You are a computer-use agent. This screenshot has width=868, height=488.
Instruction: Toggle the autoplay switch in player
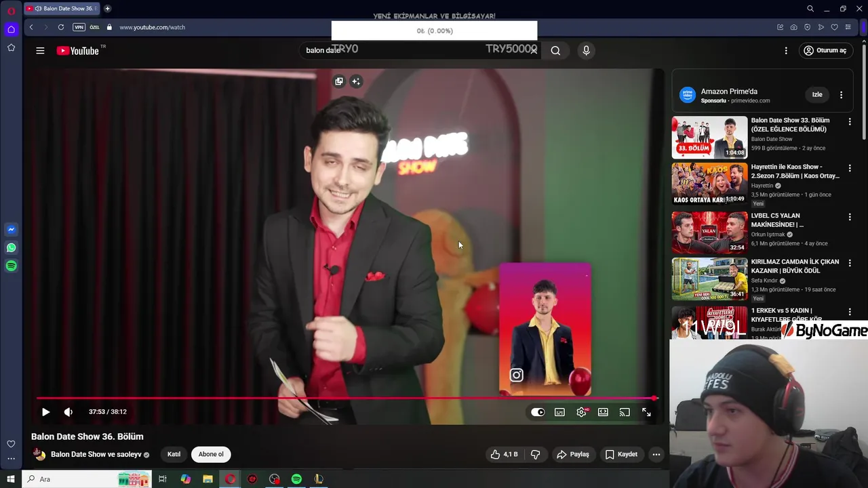click(538, 412)
